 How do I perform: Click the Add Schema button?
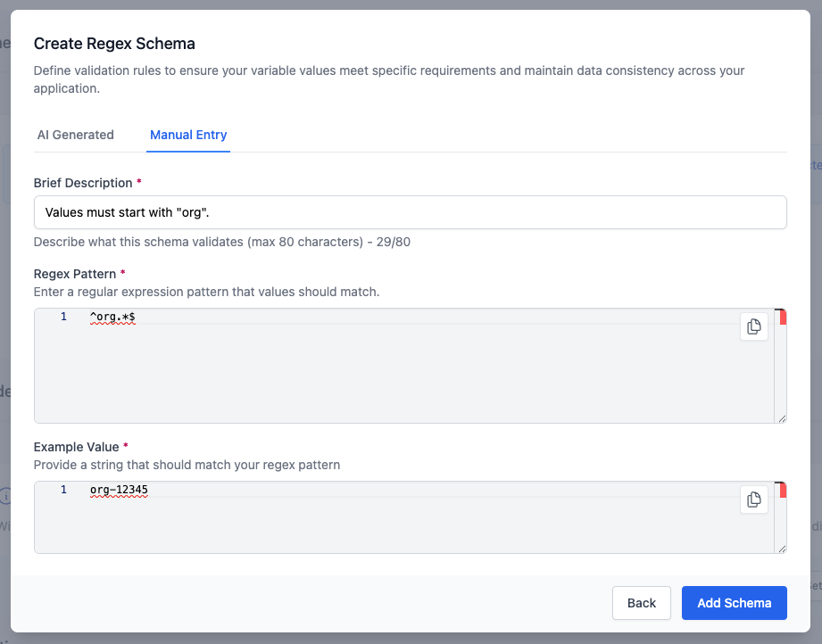click(x=734, y=603)
